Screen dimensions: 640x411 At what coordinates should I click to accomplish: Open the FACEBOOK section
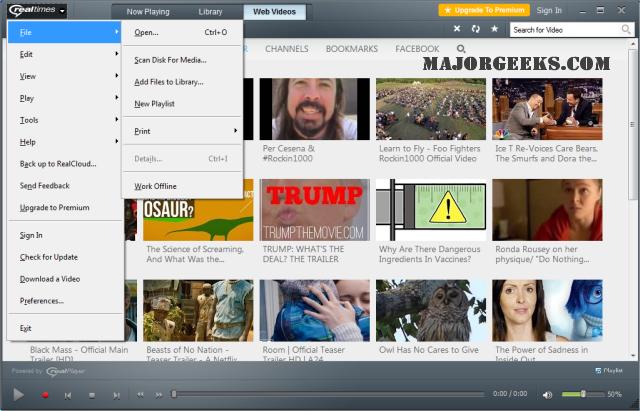pos(417,49)
